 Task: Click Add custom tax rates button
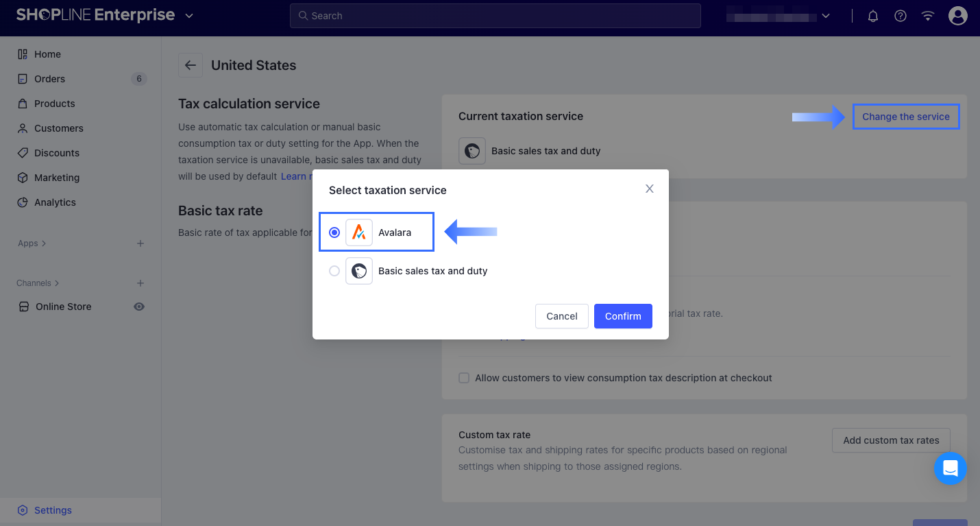coord(891,440)
